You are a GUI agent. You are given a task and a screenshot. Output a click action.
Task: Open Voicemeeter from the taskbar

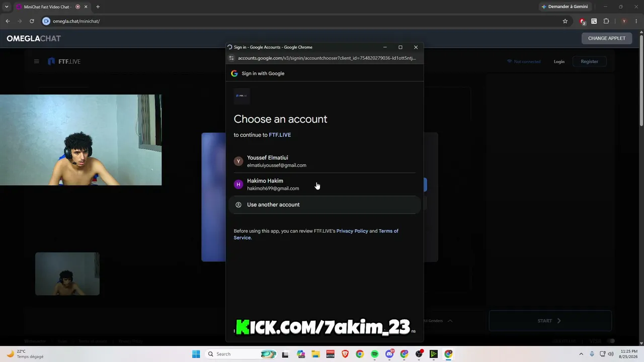330,354
